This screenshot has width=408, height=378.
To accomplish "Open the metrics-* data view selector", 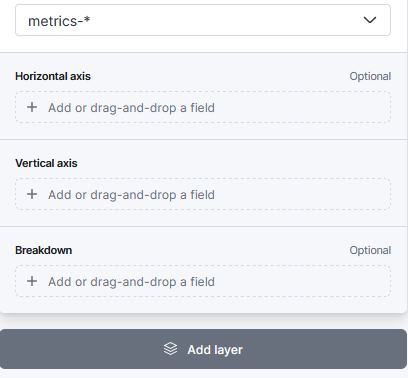I will pyautogui.click(x=203, y=20).
